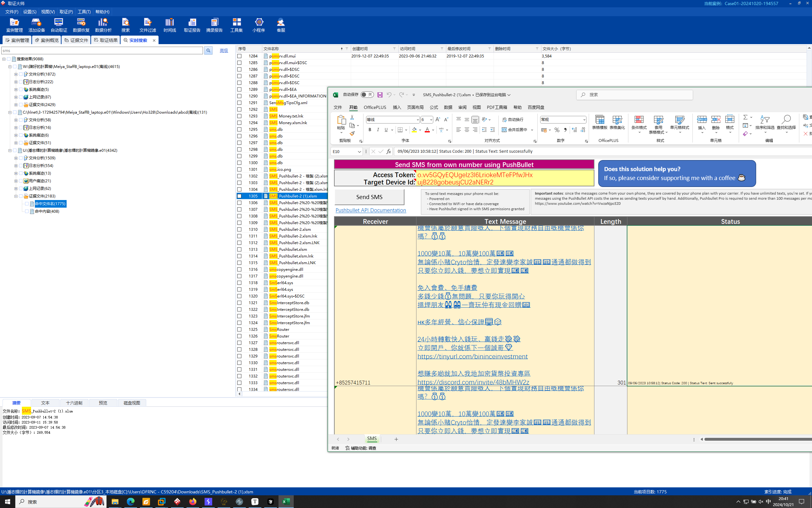The image size is (812, 508).
Task: Save the Excel workbook with the save icon
Action: [380, 95]
